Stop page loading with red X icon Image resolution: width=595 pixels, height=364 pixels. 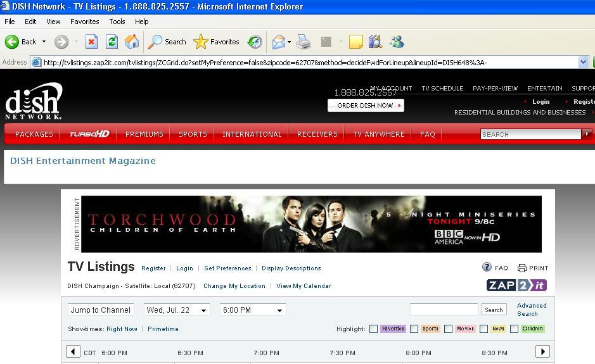click(91, 42)
